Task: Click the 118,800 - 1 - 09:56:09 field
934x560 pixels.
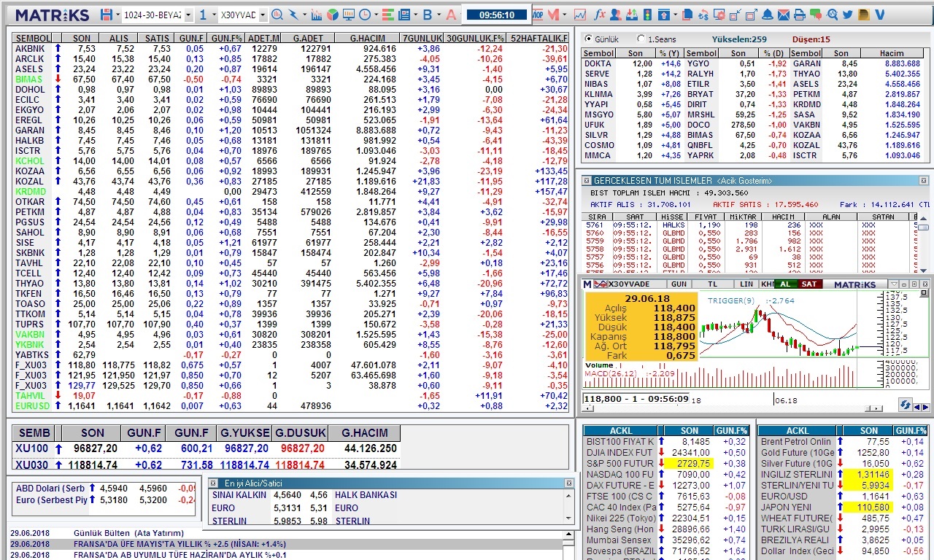Action: [636, 399]
